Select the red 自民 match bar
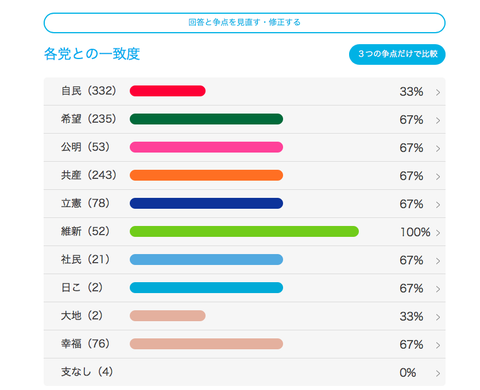Image resolution: width=480 pixels, height=390 pixels. tap(168, 91)
